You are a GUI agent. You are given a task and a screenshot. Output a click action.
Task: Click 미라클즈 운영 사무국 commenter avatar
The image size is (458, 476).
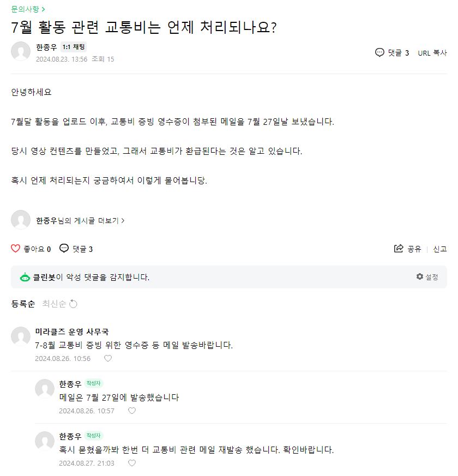(x=21, y=336)
